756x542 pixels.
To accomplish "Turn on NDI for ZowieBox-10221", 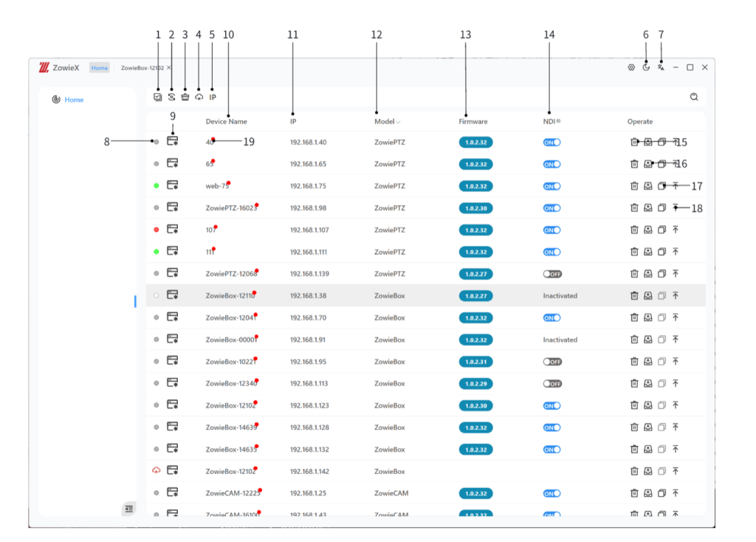I will tap(551, 362).
